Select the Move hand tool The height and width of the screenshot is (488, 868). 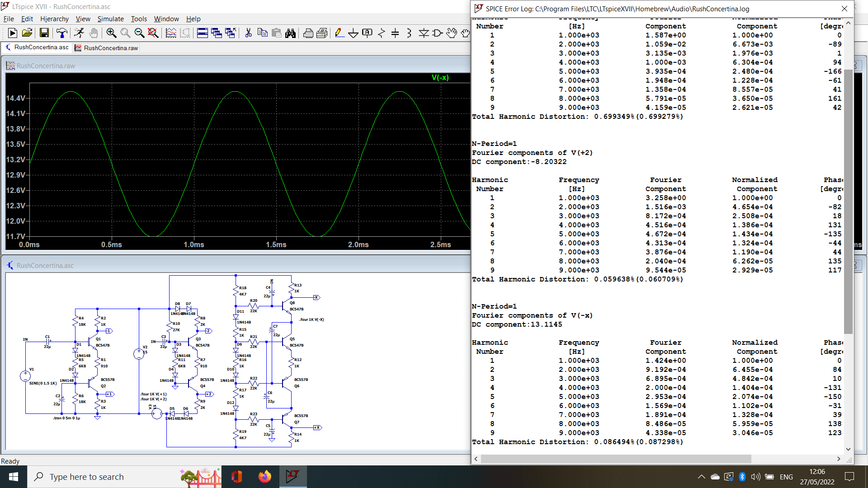click(451, 33)
